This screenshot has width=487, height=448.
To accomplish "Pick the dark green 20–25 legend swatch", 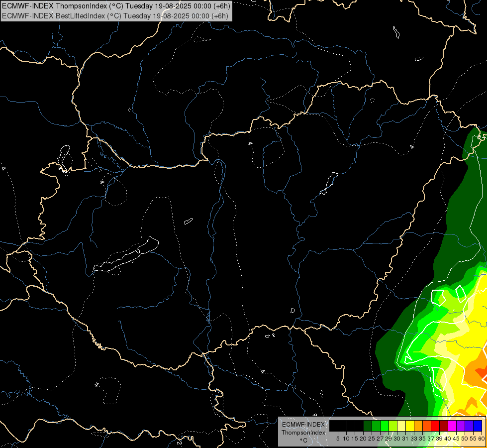I will pyautogui.click(x=368, y=426).
